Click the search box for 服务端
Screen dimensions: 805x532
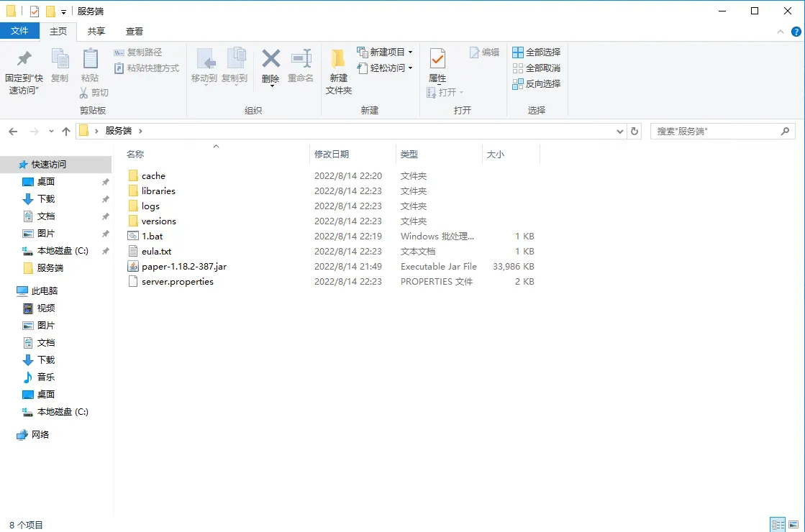(x=716, y=132)
